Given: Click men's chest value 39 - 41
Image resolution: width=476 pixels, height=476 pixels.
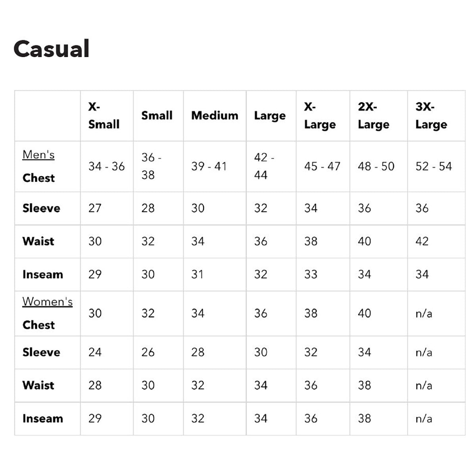Looking at the screenshot, I should 209,166.
